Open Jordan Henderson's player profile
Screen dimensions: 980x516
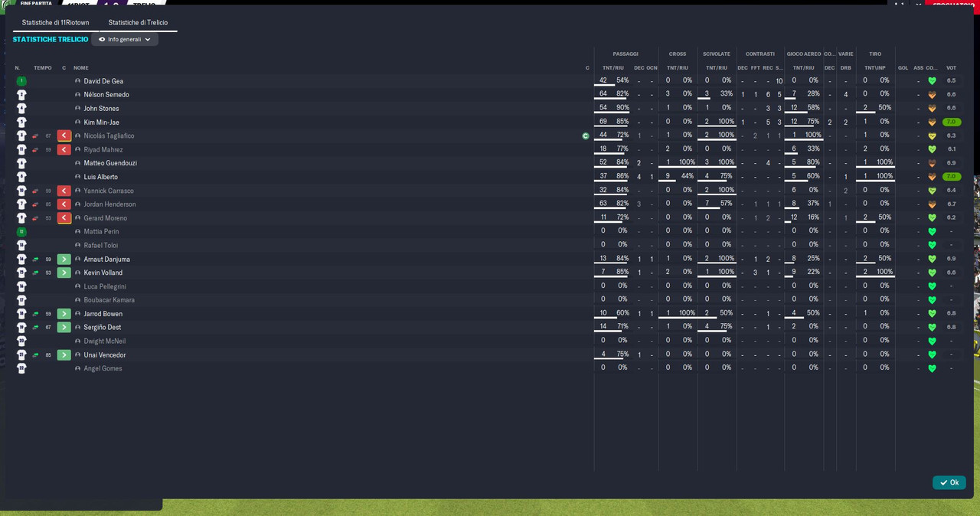pos(109,204)
